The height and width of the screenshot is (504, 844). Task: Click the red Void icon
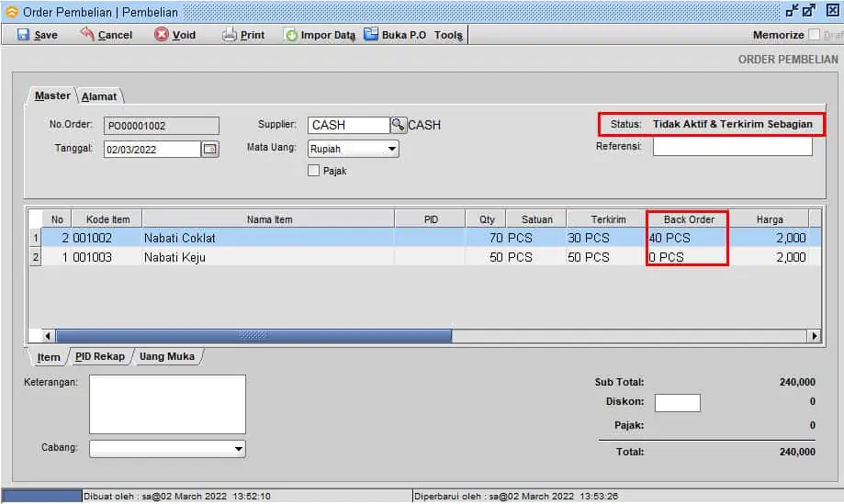click(161, 34)
